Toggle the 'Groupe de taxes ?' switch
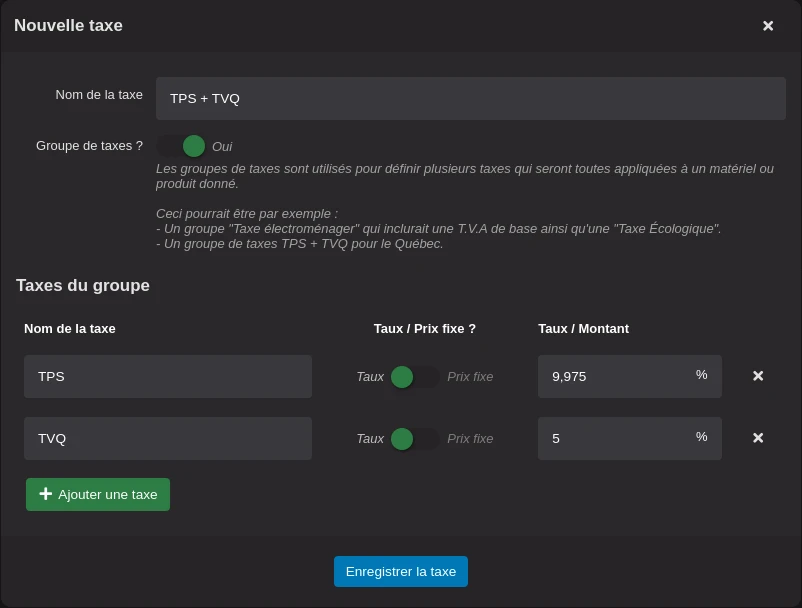This screenshot has height=608, width=802. [182, 146]
